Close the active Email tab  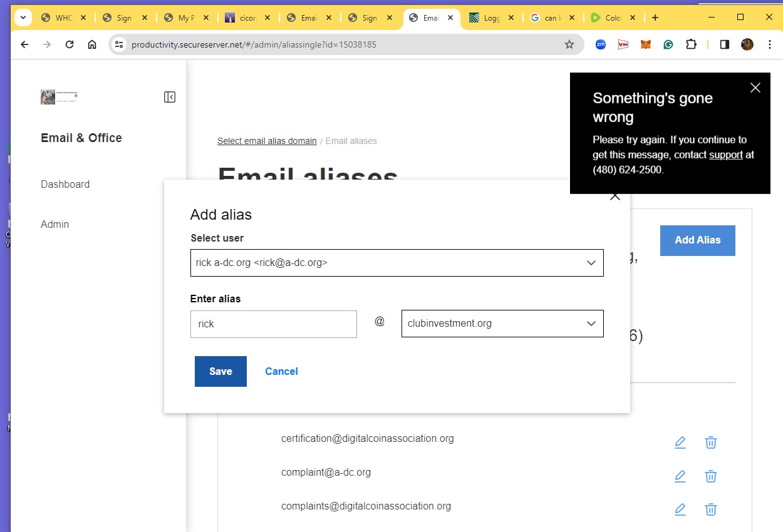coord(452,18)
